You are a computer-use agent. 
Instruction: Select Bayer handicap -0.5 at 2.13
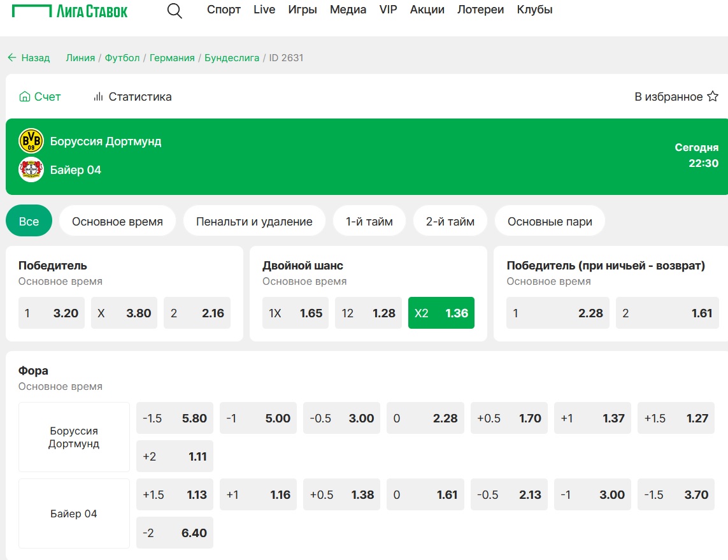coord(509,494)
